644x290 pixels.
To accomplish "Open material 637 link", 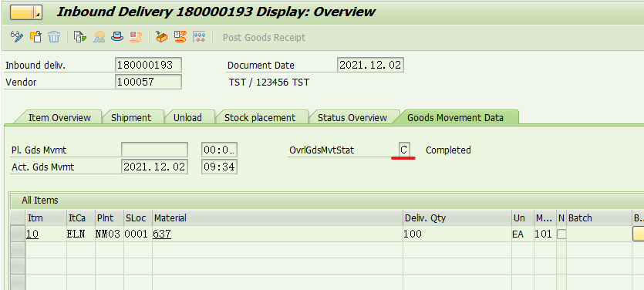I will click(162, 234).
